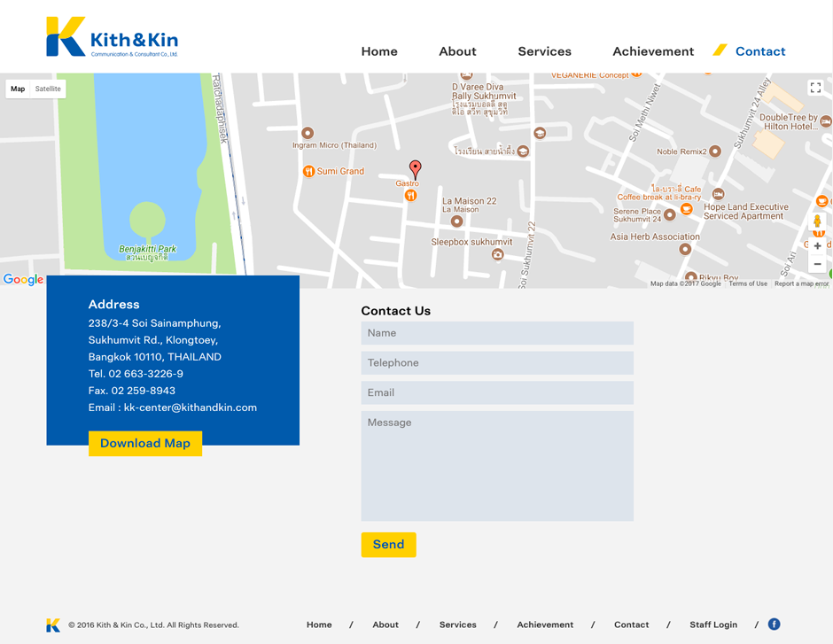Viewport: 833px width, 644px height.
Task: Focus the Telephone input field
Action: [497, 362]
